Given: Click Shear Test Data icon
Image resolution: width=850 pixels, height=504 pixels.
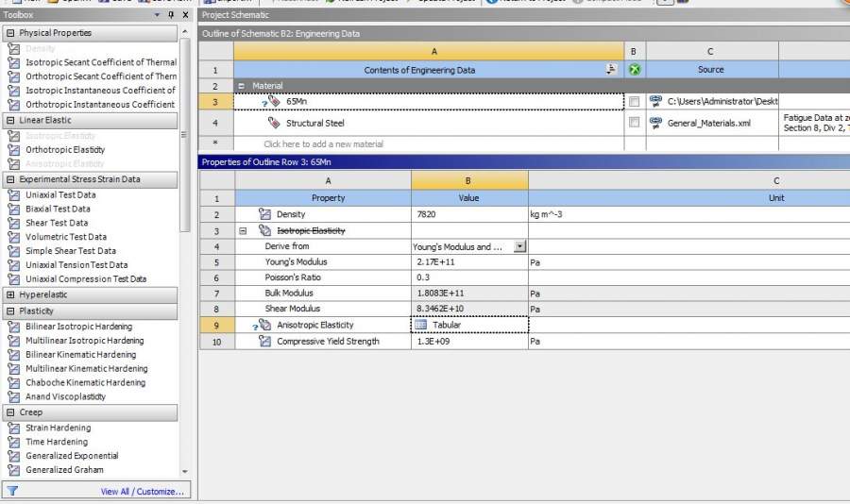Looking at the screenshot, I should 13,224.
